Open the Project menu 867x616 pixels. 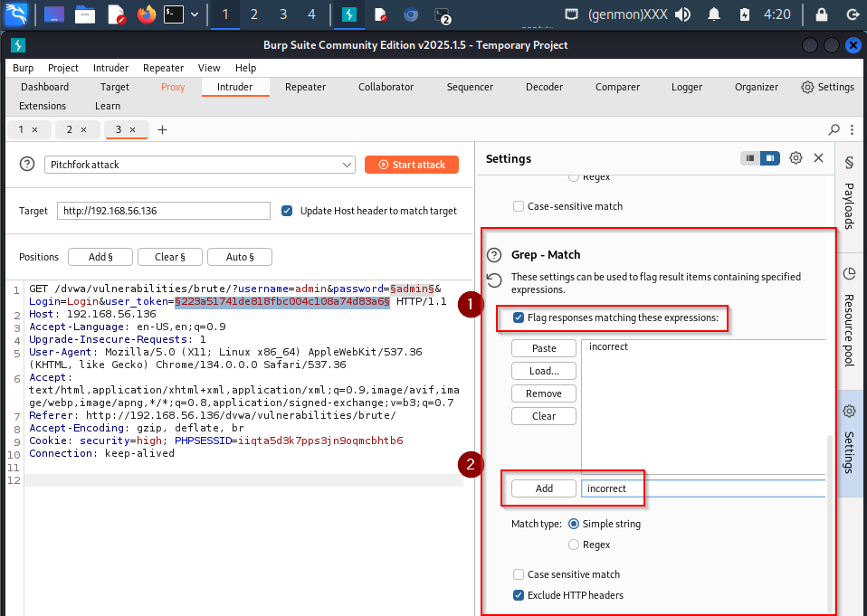63,68
